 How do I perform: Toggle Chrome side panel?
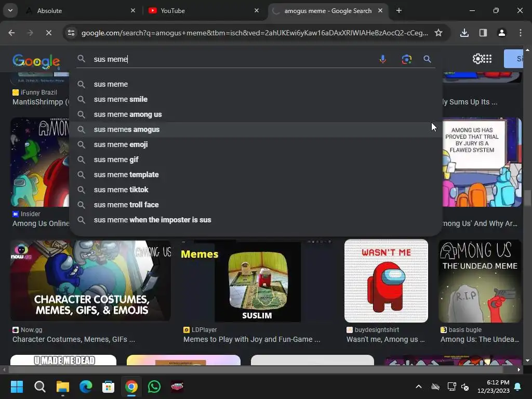(483, 33)
